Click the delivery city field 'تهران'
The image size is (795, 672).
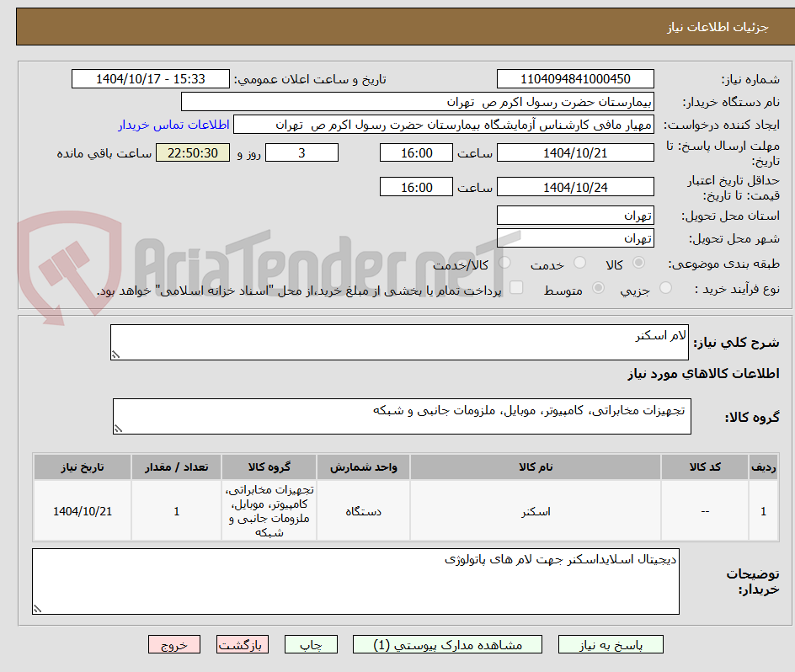point(575,238)
